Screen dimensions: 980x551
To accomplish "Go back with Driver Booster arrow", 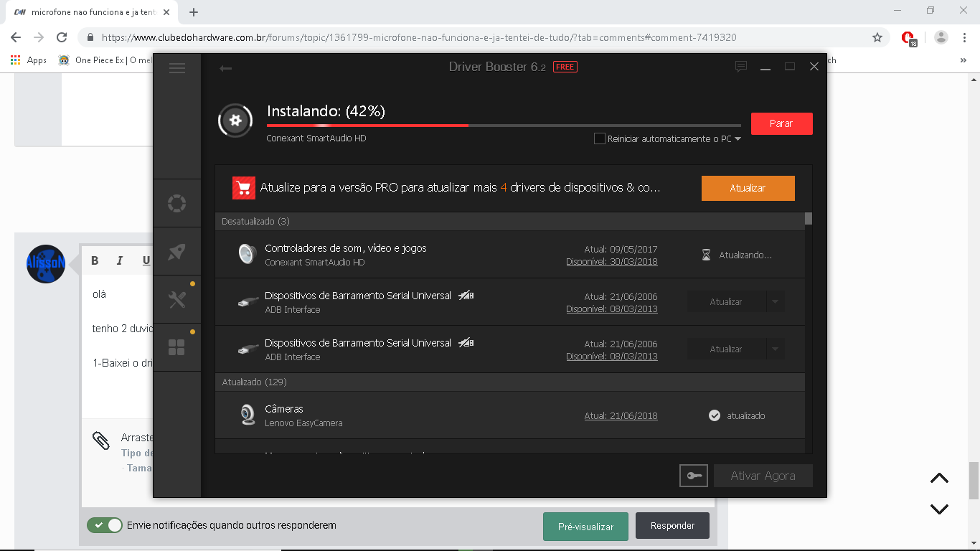I will tap(225, 68).
